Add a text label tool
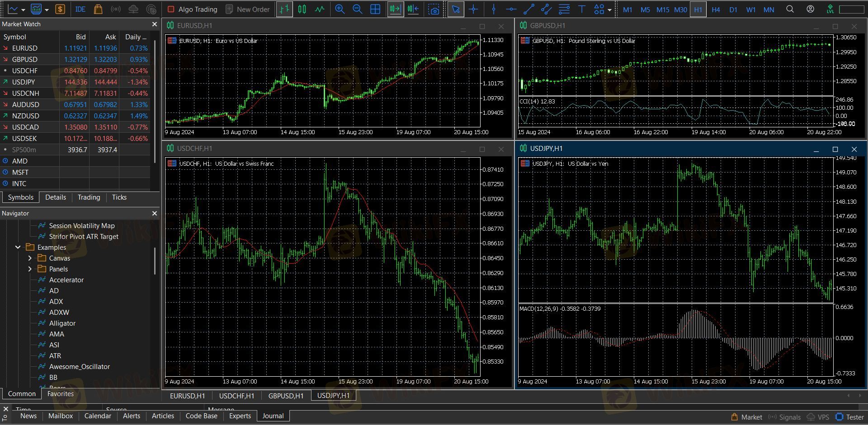 click(582, 9)
